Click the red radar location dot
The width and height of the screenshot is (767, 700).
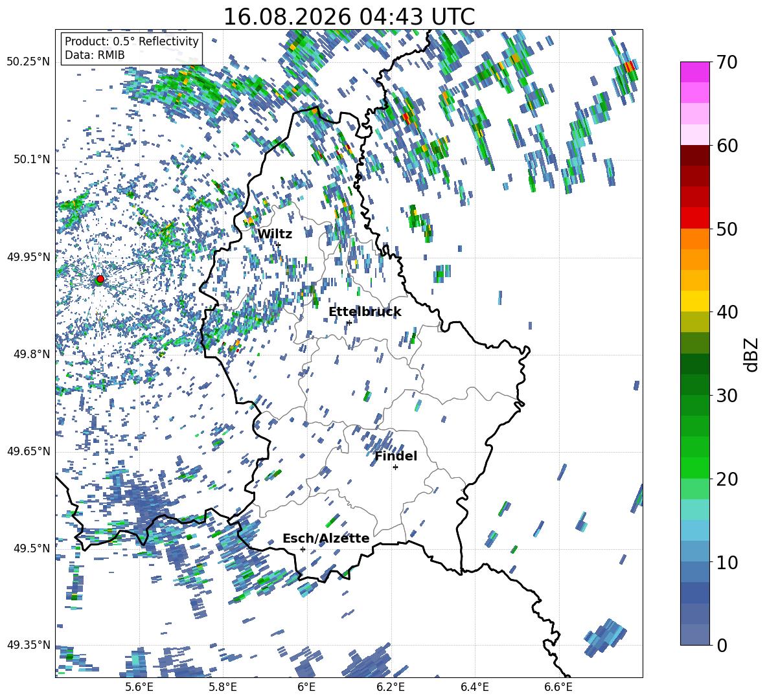(x=100, y=278)
